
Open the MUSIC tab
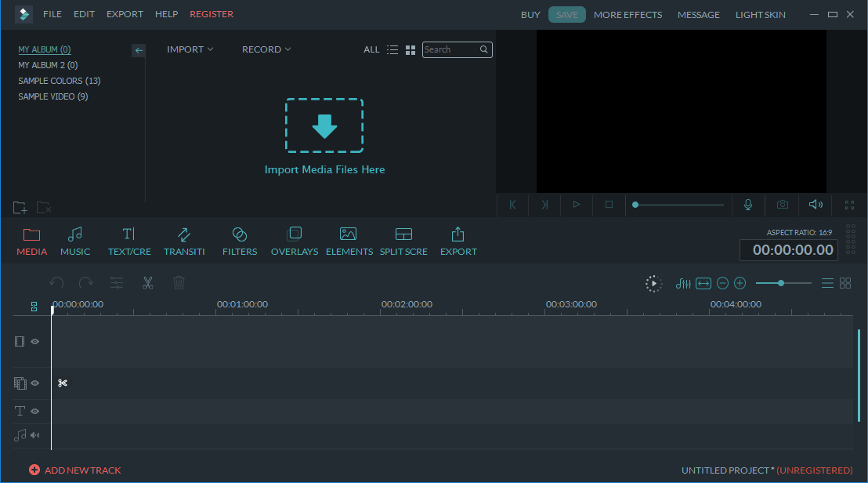click(75, 241)
